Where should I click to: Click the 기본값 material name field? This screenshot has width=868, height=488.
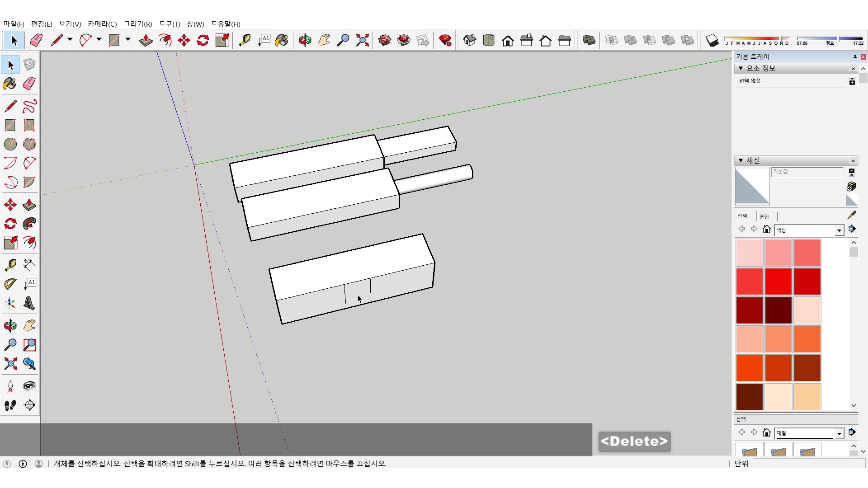[x=807, y=172]
